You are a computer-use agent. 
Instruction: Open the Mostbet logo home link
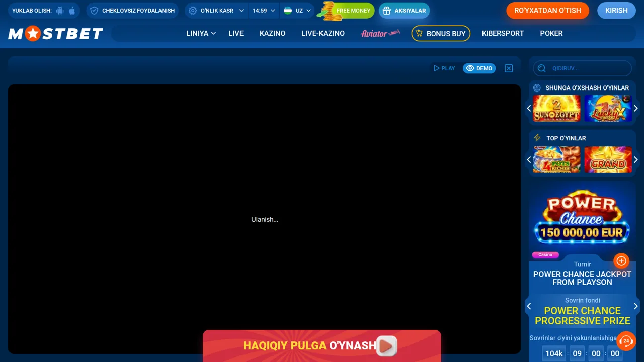pos(56,34)
